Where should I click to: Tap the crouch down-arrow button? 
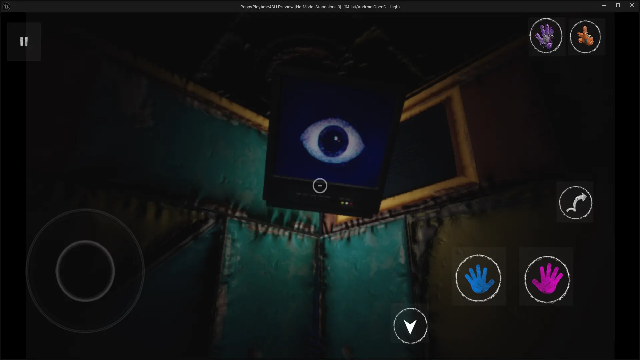click(x=411, y=326)
